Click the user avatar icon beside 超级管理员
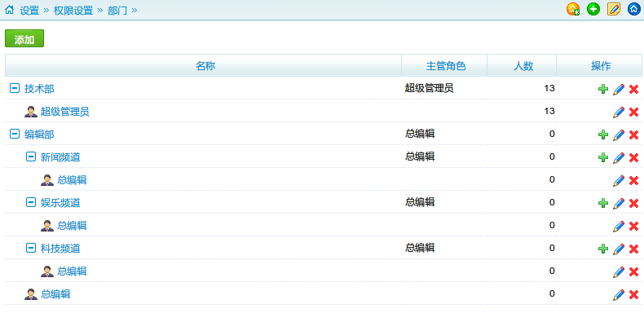644x313 pixels. click(x=31, y=112)
